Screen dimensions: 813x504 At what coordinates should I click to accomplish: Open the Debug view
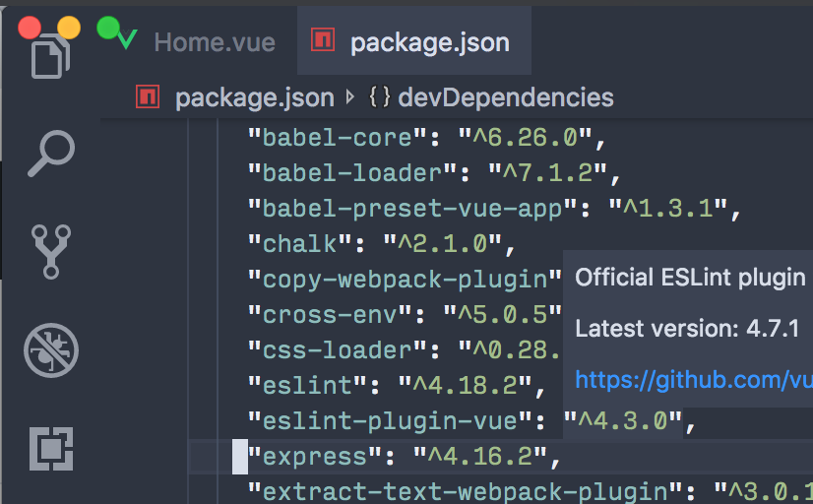(x=51, y=350)
